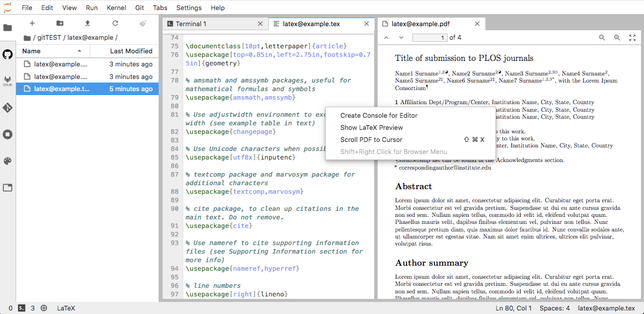Screen dimensions: 644x314
Task: Sort files by Last Modified header
Action: click(x=124, y=51)
